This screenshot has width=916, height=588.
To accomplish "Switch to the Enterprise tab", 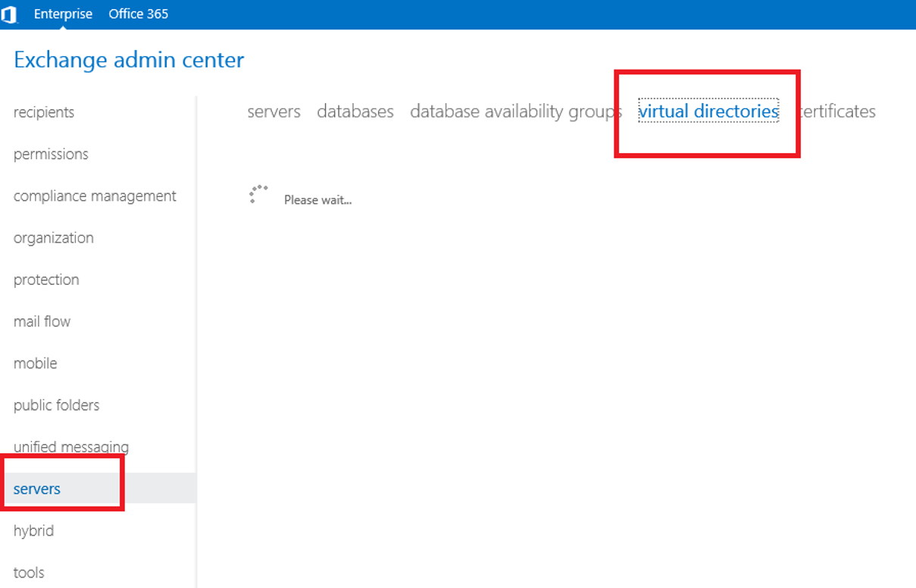I will coord(63,14).
